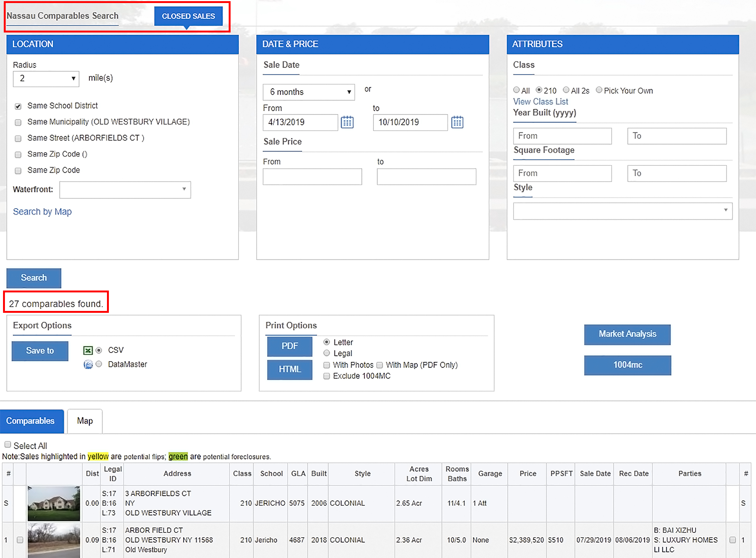
Task: Select Letter paper size
Action: pyautogui.click(x=327, y=342)
